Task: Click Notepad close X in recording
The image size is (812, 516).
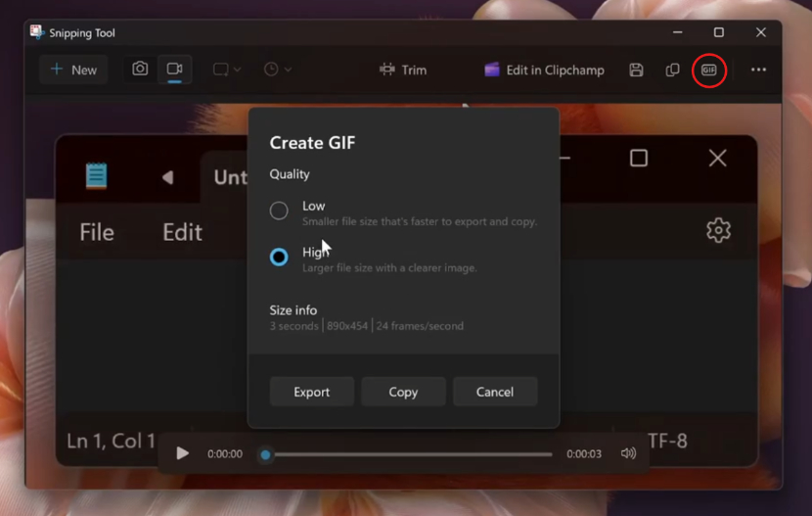Action: (718, 158)
